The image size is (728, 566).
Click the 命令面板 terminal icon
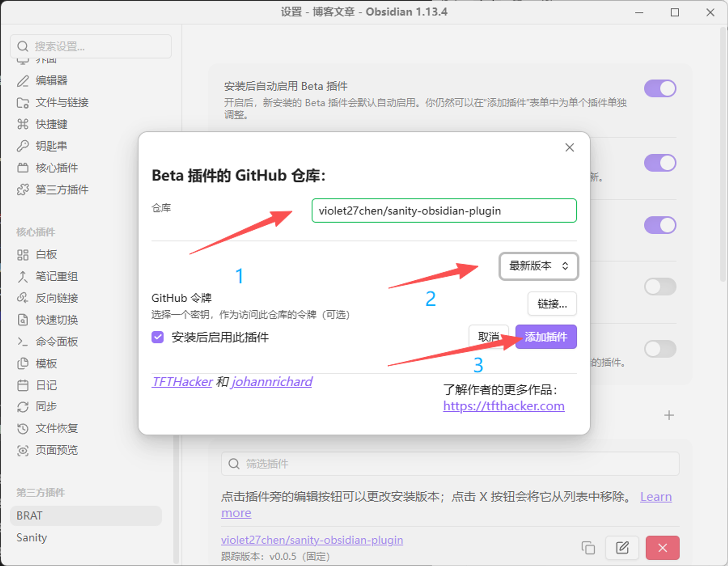[23, 342]
